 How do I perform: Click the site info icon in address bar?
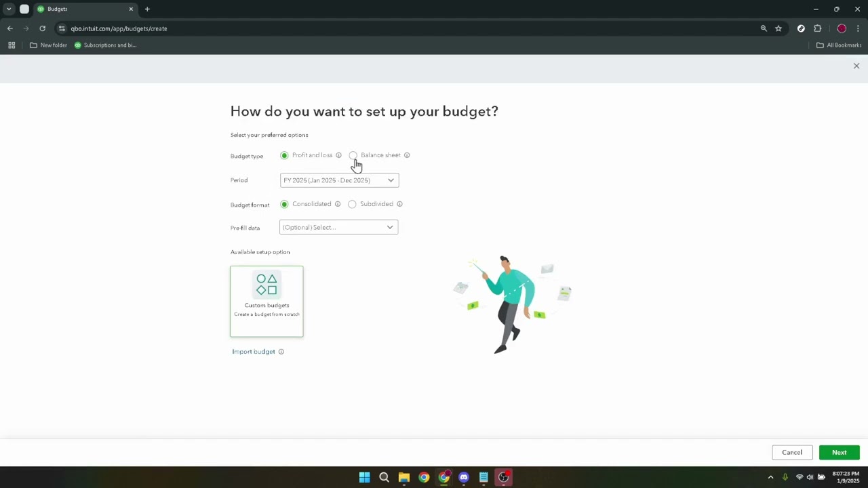(62, 28)
